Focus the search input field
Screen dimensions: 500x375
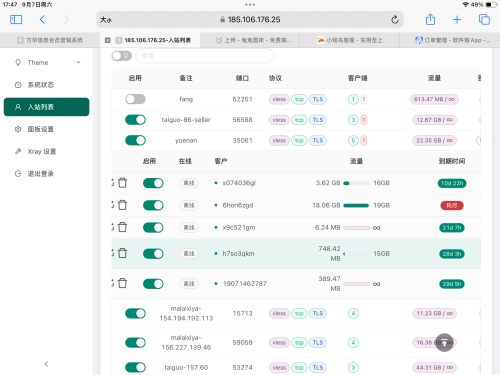(205, 56)
